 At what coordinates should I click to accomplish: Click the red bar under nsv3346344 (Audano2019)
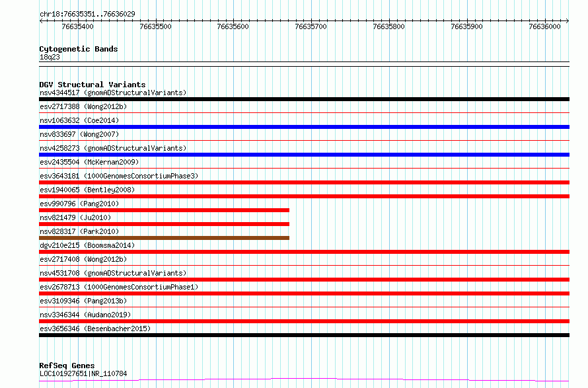pos(304,321)
